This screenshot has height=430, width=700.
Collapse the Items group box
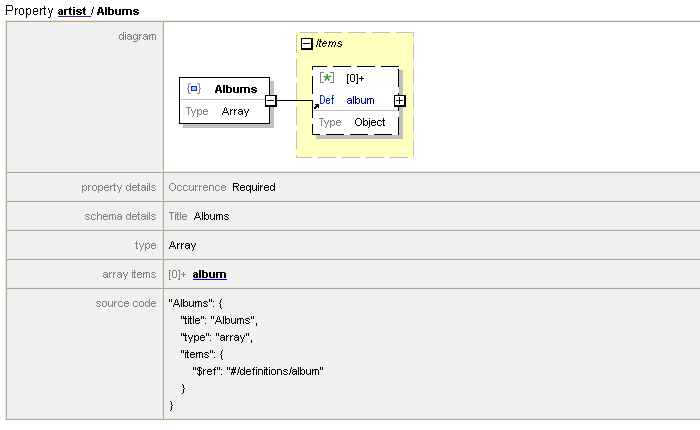pyautogui.click(x=307, y=44)
